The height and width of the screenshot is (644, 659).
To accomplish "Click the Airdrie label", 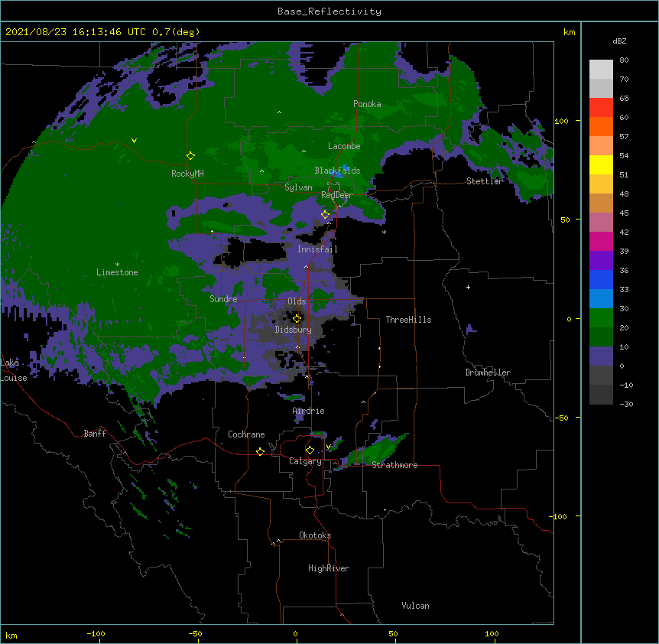I will tap(309, 411).
